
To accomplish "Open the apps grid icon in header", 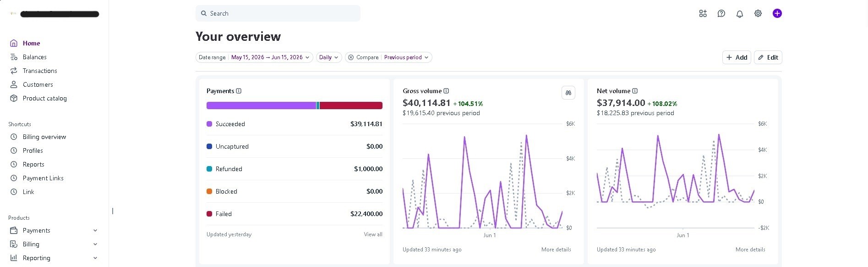I will pyautogui.click(x=703, y=14).
